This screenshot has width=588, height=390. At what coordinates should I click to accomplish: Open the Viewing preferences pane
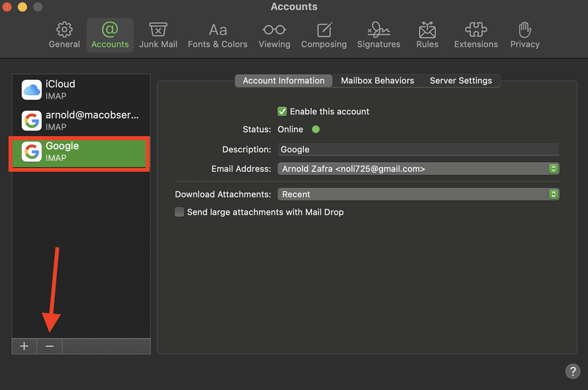(274, 35)
